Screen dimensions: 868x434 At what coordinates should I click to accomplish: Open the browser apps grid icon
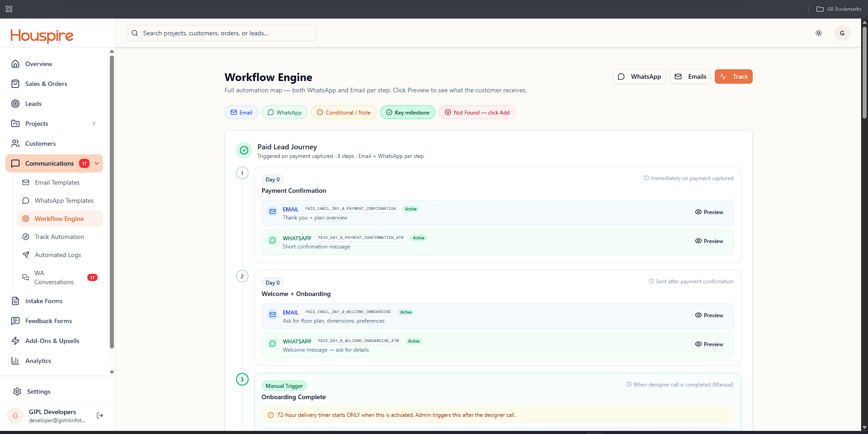pyautogui.click(x=9, y=9)
